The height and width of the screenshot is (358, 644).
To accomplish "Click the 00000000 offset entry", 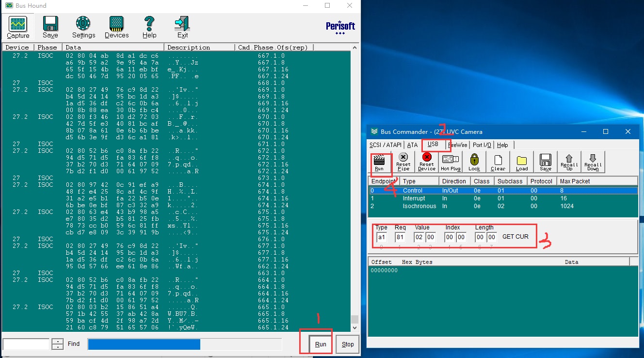I will pos(384,270).
